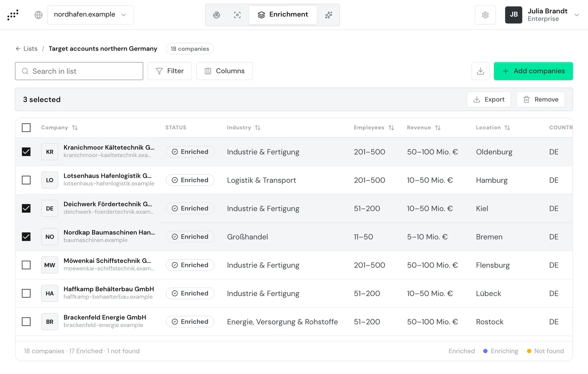588x374 pixels.
Task: Click the 18 companies badge
Action: (190, 48)
